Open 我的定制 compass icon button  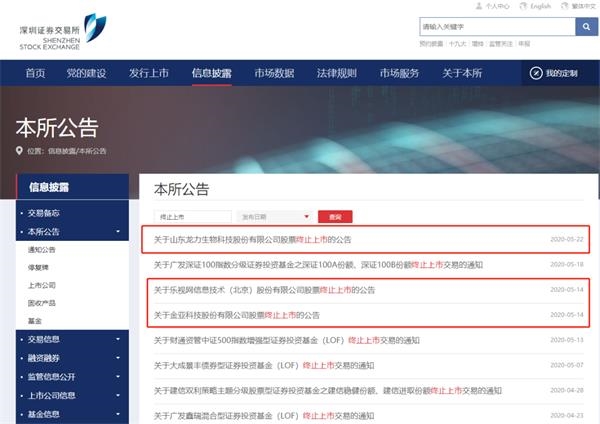pos(536,73)
